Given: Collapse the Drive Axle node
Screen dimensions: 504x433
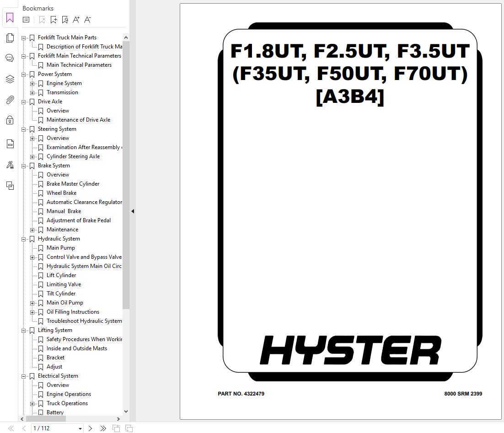Looking at the screenshot, I should [x=23, y=102].
